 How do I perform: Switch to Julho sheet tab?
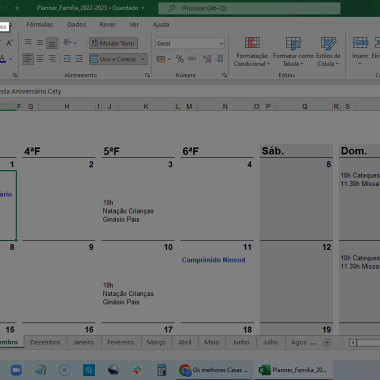[270, 342]
